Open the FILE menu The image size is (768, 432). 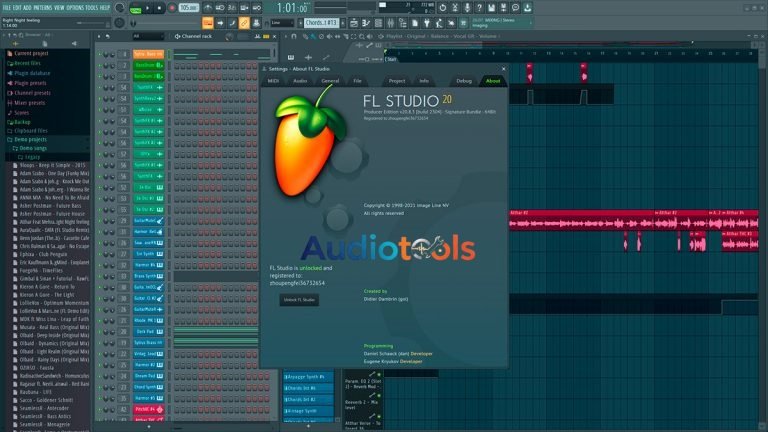pyautogui.click(x=6, y=8)
